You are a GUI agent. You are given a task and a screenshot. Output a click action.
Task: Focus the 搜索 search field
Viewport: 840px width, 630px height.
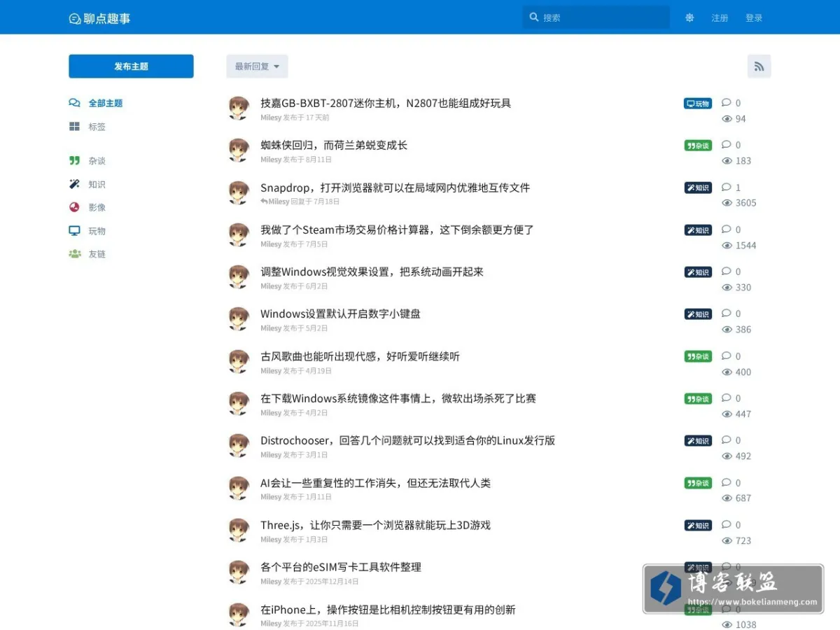596,17
